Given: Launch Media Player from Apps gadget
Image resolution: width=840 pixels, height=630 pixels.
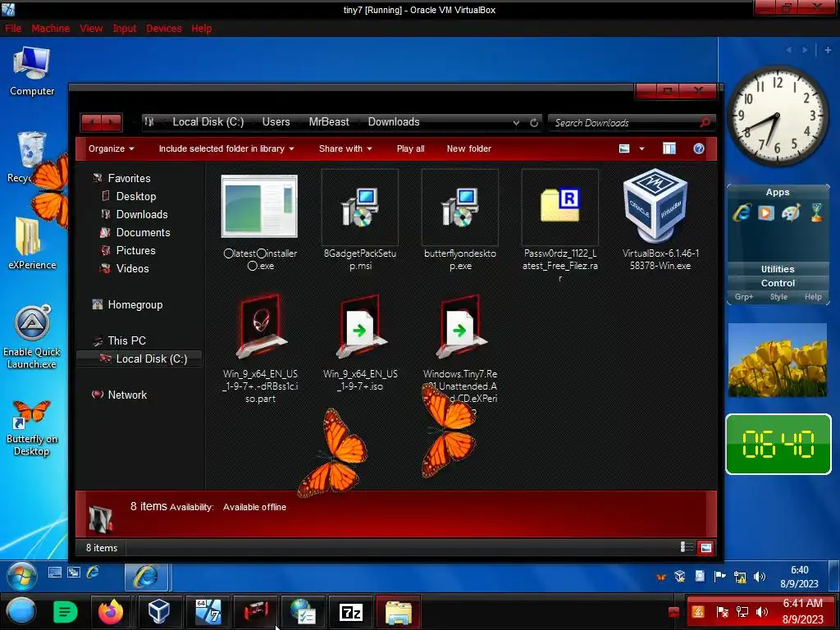Looking at the screenshot, I should click(x=765, y=212).
